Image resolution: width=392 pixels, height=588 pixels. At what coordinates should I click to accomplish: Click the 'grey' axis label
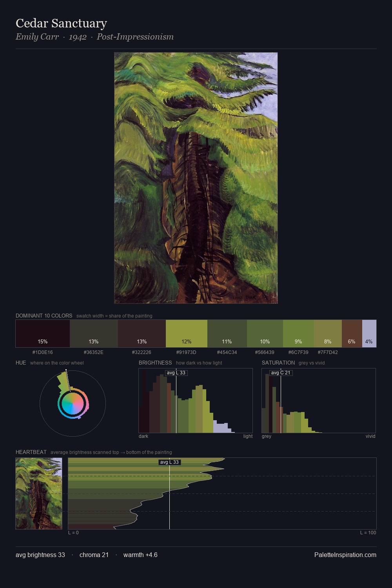(x=267, y=436)
